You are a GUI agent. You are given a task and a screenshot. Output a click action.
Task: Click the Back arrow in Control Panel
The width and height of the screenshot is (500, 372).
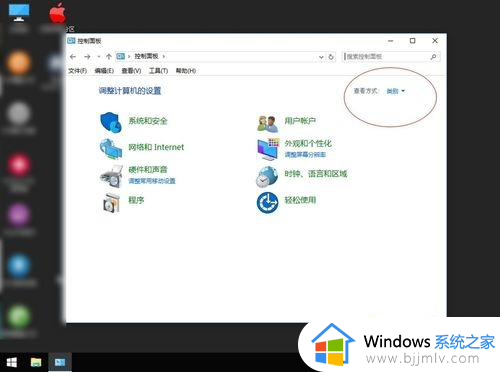(x=73, y=57)
